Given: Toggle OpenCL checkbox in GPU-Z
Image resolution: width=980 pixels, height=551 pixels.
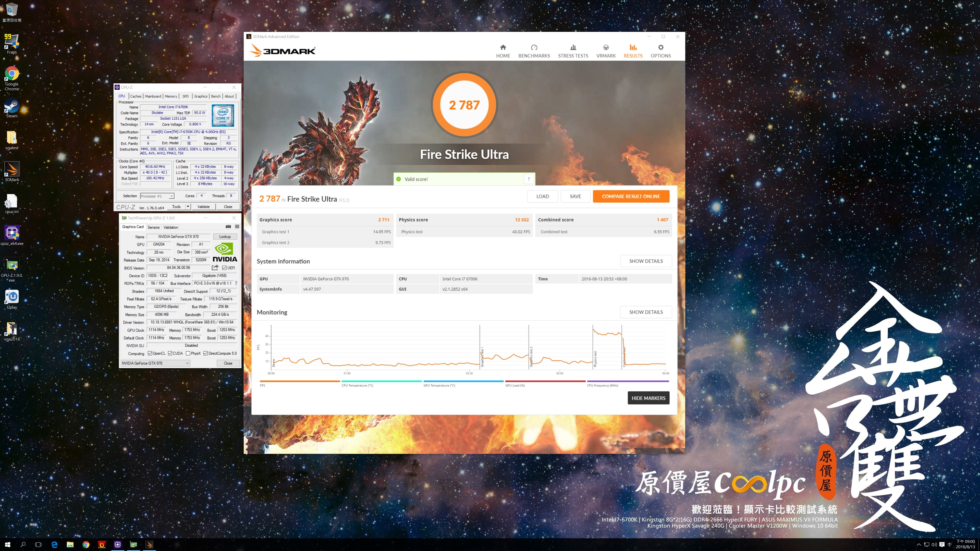Looking at the screenshot, I should click(150, 353).
